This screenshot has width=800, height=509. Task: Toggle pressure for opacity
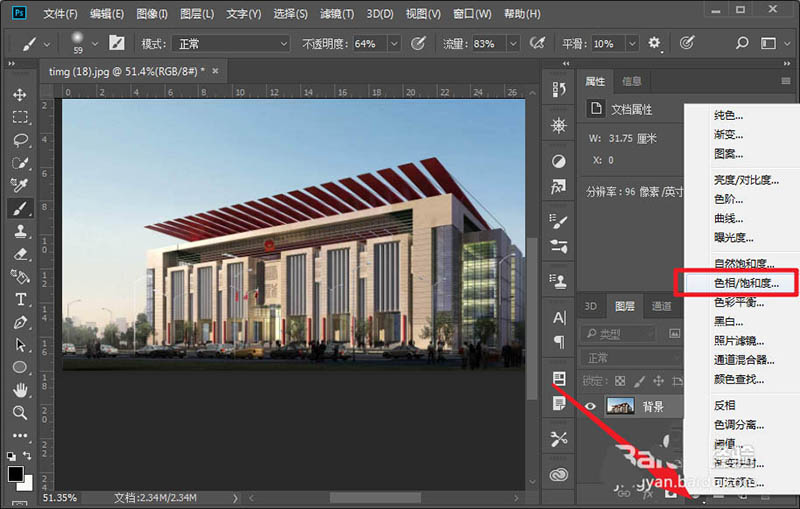tap(418, 43)
